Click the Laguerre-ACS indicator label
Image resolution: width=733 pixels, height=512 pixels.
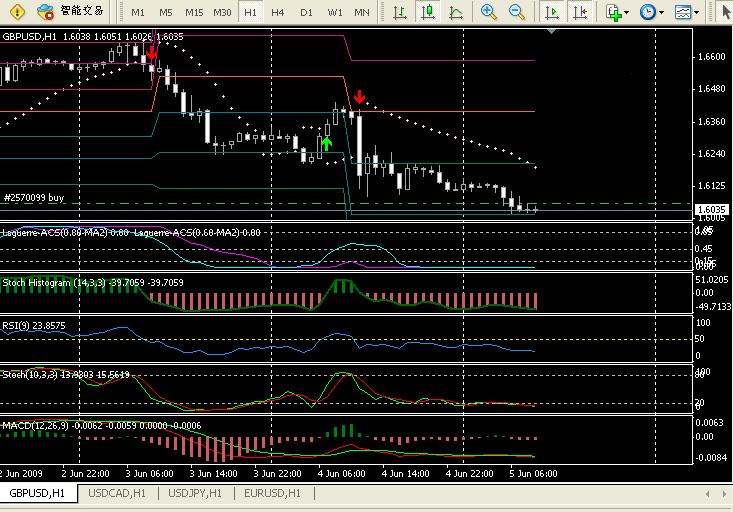click(x=131, y=232)
